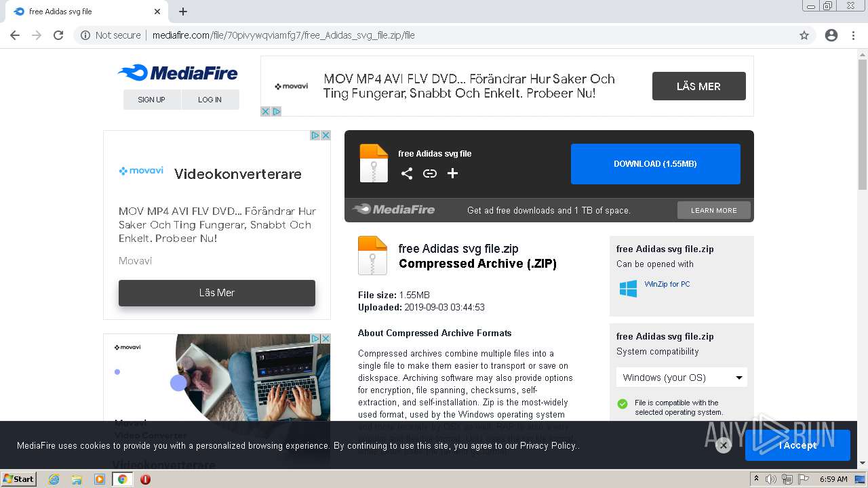Open Chrome's three-dot menu
Viewport: 868px width, 488px height.
[x=853, y=35]
